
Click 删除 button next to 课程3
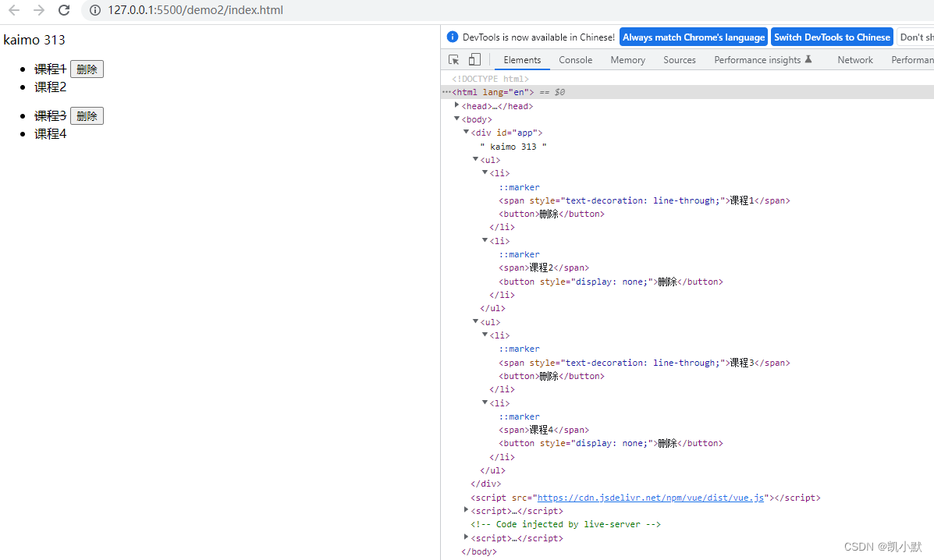[87, 116]
